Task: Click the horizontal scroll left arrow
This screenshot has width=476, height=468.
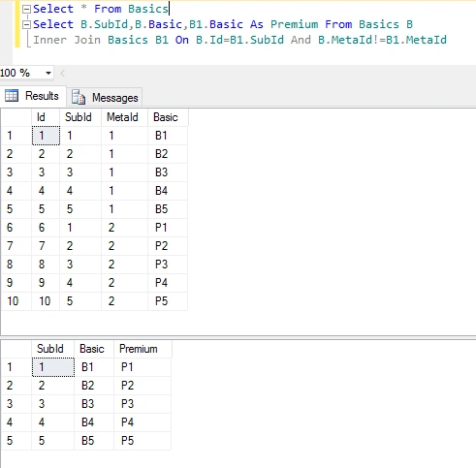Action: [63, 74]
